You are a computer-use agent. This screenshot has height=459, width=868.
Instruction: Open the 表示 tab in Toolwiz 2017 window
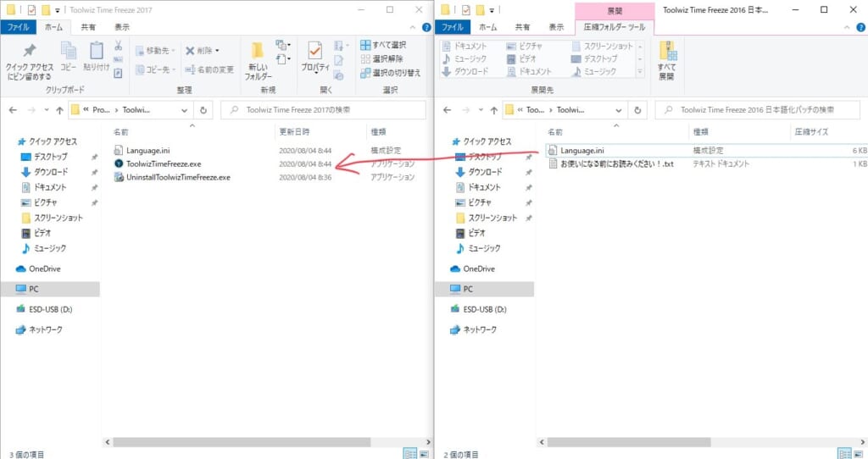(122, 26)
